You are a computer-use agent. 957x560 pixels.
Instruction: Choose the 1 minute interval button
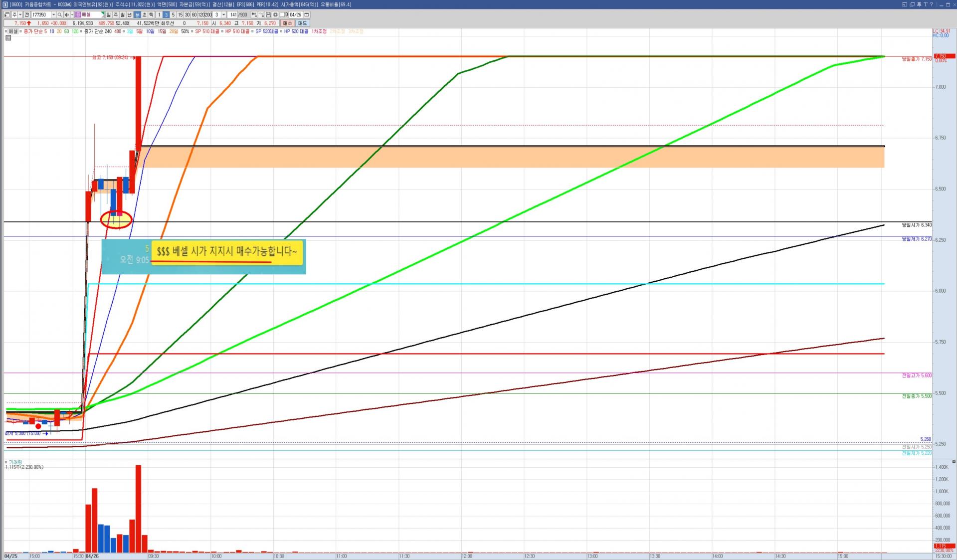pos(159,15)
